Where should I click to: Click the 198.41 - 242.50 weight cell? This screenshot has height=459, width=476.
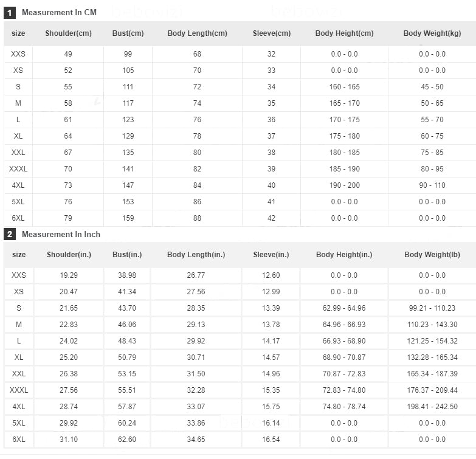point(432,407)
